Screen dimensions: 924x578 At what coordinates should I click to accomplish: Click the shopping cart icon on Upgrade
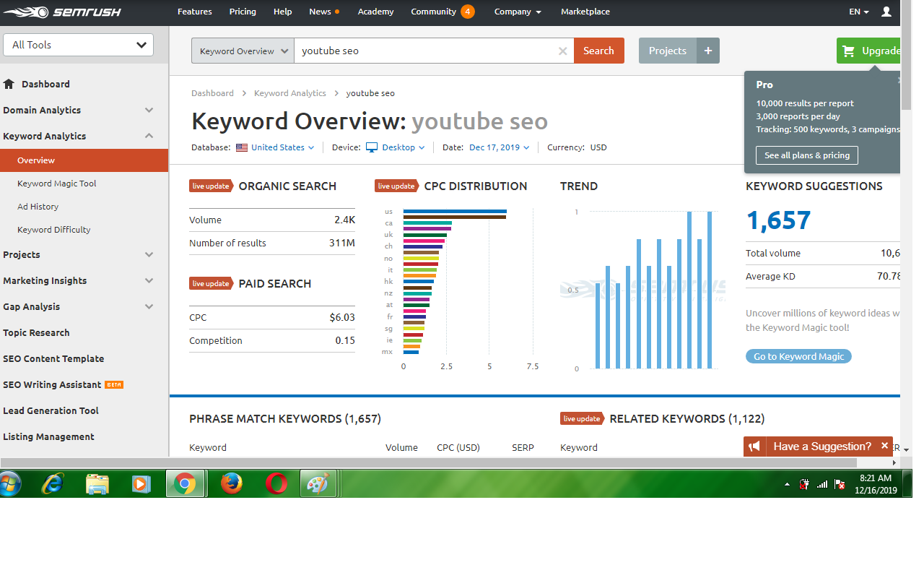click(x=848, y=51)
